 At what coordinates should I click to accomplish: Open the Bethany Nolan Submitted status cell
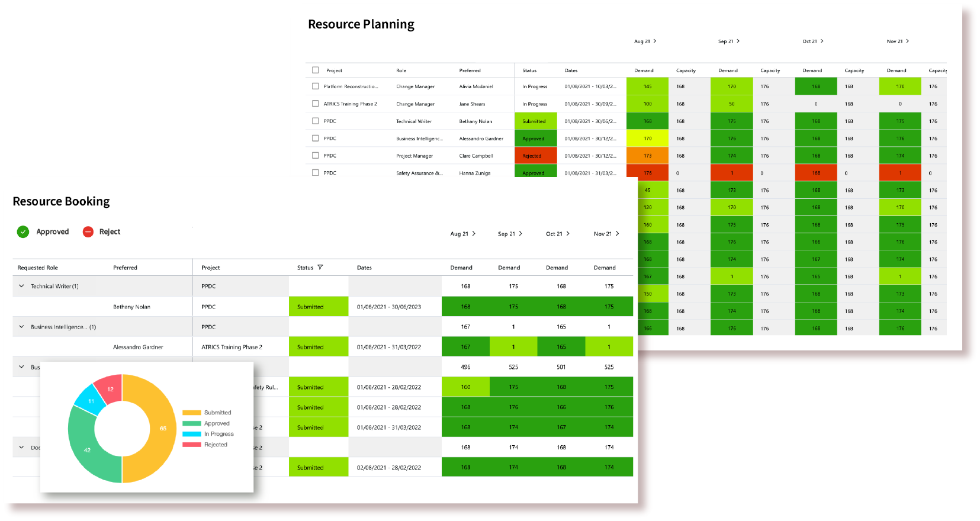[x=318, y=307]
